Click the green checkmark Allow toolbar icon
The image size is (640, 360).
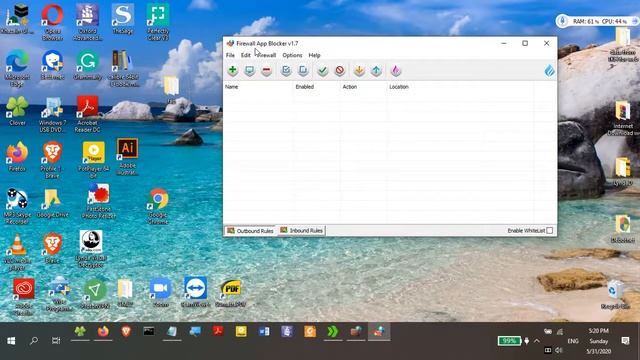click(322, 71)
